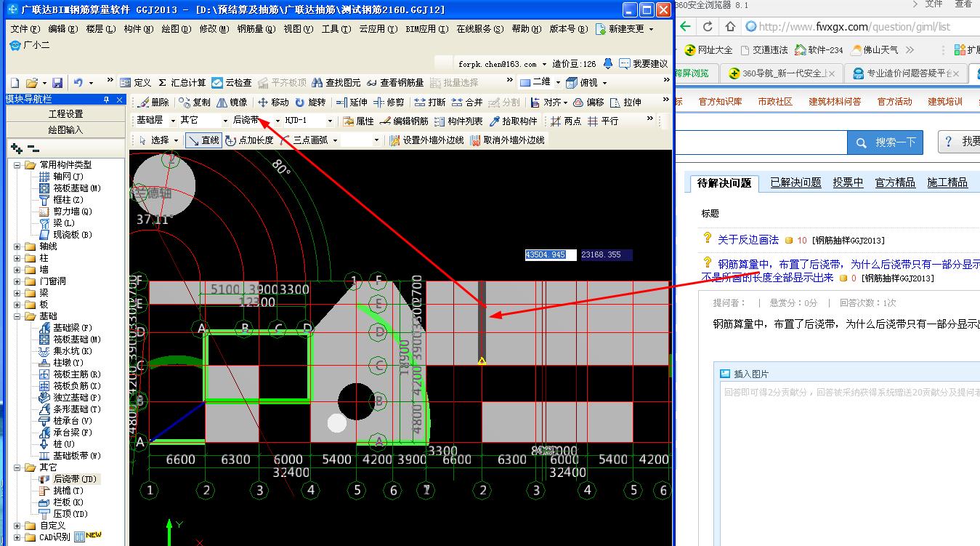Open 属性 (Properties) panel
Viewport: 980px width, 546px height.
click(358, 121)
